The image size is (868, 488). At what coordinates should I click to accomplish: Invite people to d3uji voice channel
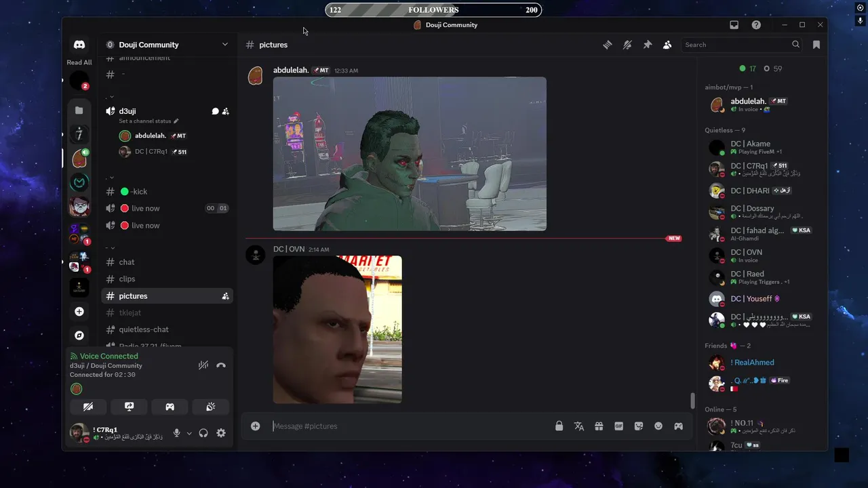(225, 111)
